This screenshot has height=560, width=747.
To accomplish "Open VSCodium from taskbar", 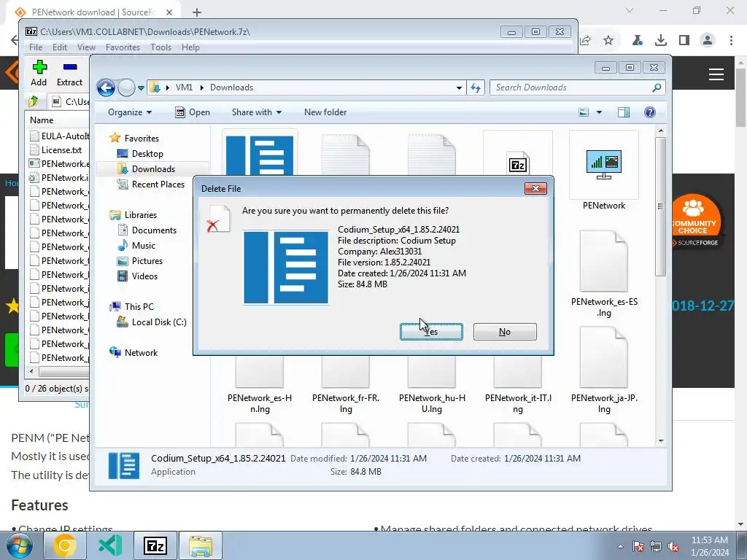I will pyautogui.click(x=110, y=545).
